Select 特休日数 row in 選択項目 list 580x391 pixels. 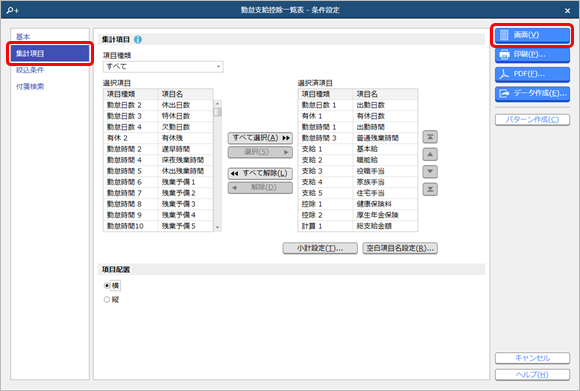pyautogui.click(x=158, y=116)
